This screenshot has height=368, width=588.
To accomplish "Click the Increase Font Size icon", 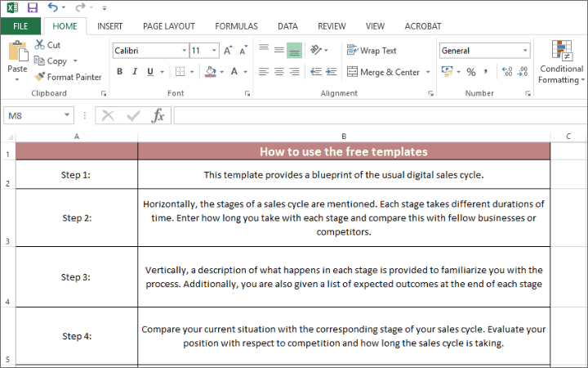I will (x=226, y=51).
